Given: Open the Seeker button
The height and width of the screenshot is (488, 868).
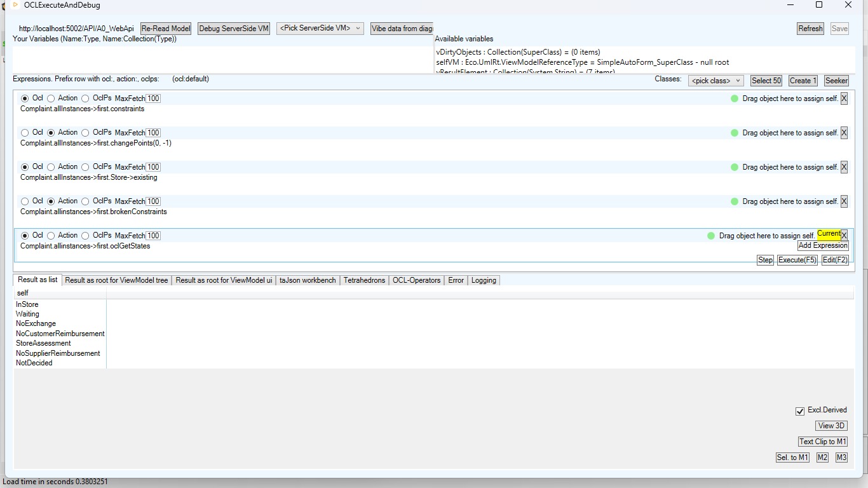Looking at the screenshot, I should click(x=836, y=81).
